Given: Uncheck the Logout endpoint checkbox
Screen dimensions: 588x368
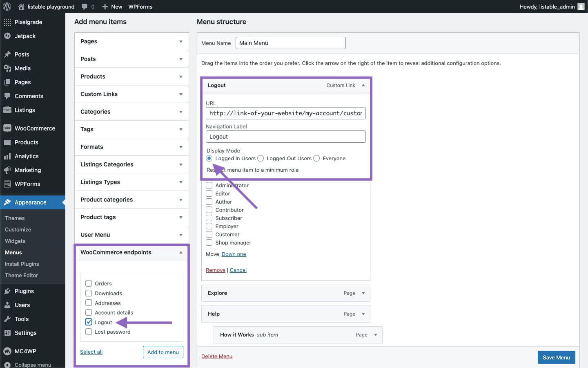Looking at the screenshot, I should click(89, 322).
